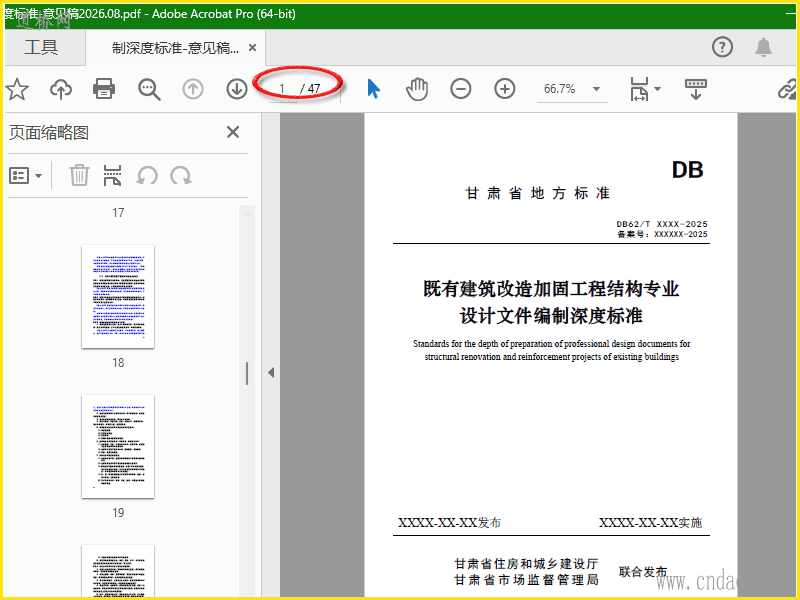Screen dimensions: 800x600
Task: Collapse the left navigation pane arrow
Action: tap(271, 372)
